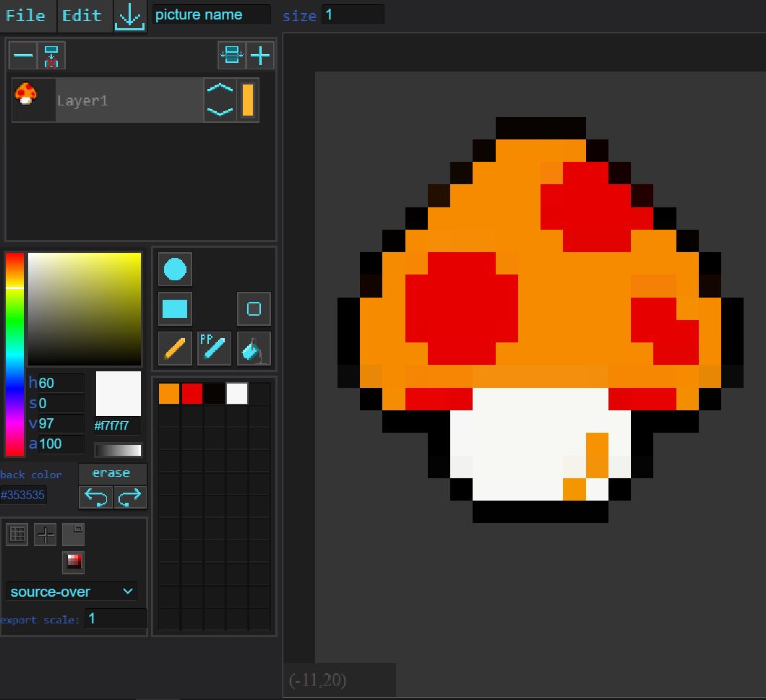This screenshot has height=700, width=766.
Task: Pick the orange palette swatch
Action: click(x=169, y=394)
